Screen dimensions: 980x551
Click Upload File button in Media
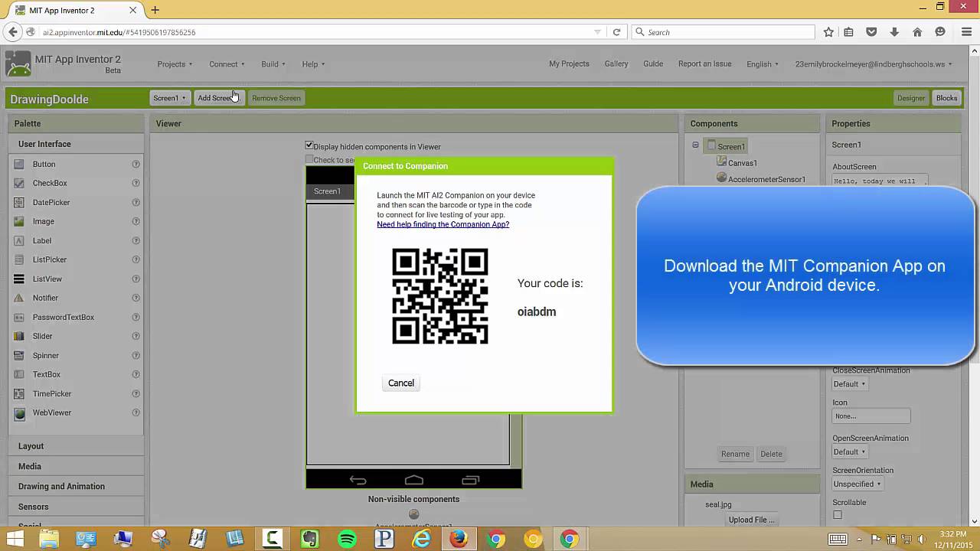pyautogui.click(x=752, y=520)
